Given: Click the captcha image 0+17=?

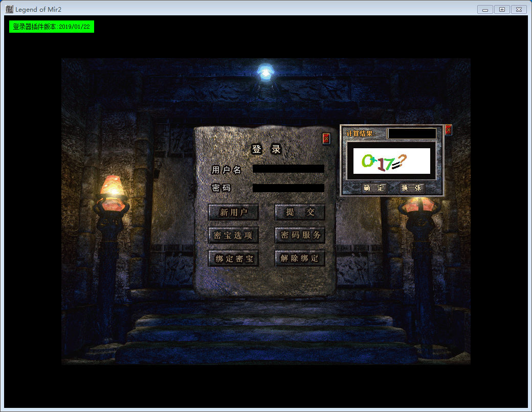Looking at the screenshot, I should (391, 161).
